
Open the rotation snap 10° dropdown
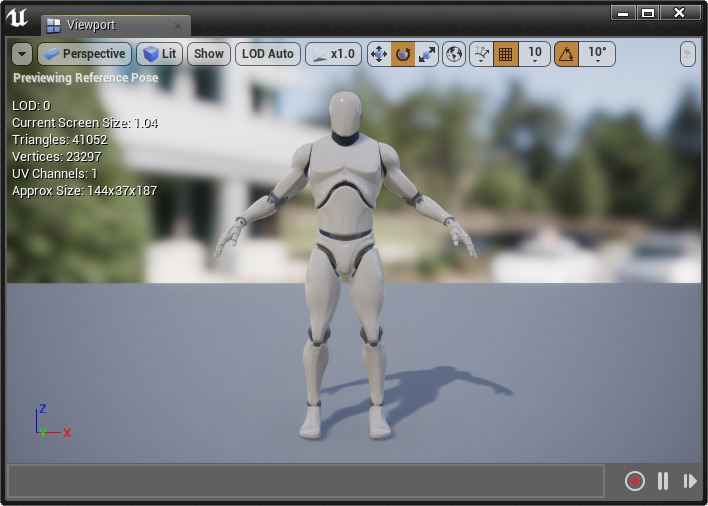597,54
